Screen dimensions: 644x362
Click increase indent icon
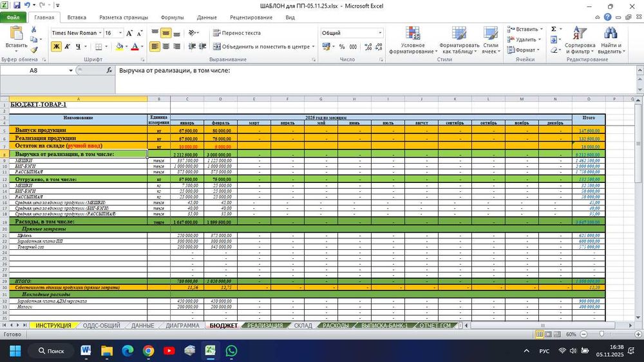[x=202, y=46]
